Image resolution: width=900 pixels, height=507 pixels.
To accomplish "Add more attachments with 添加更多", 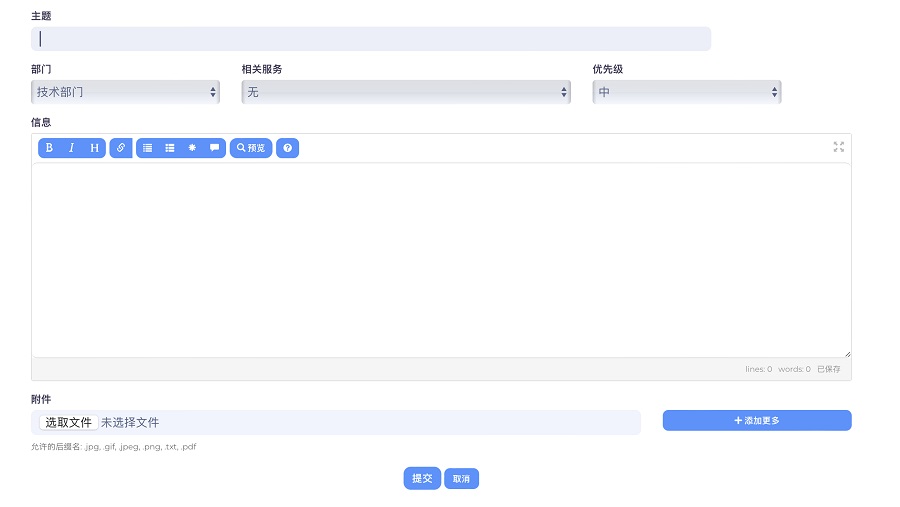I will pos(757,420).
